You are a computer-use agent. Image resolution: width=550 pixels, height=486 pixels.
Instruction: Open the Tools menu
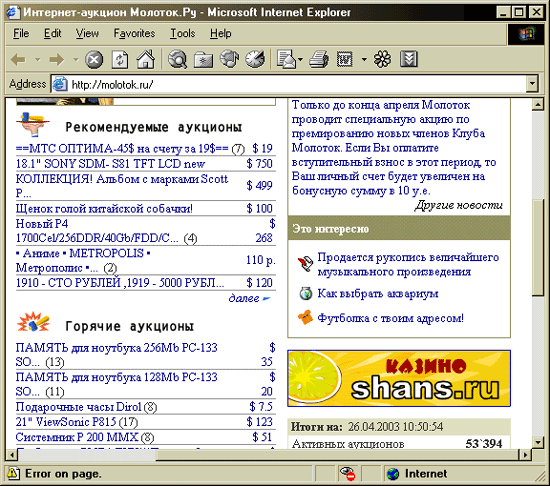182,33
